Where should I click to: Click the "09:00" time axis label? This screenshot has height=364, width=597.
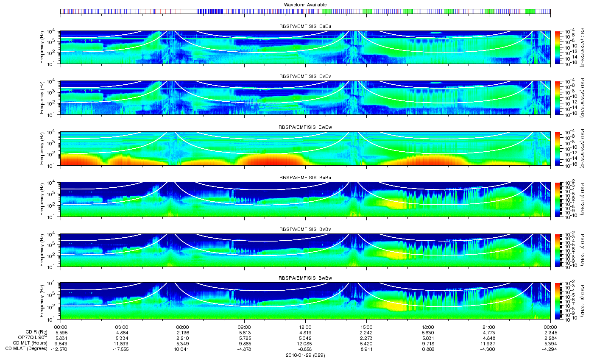(x=244, y=327)
